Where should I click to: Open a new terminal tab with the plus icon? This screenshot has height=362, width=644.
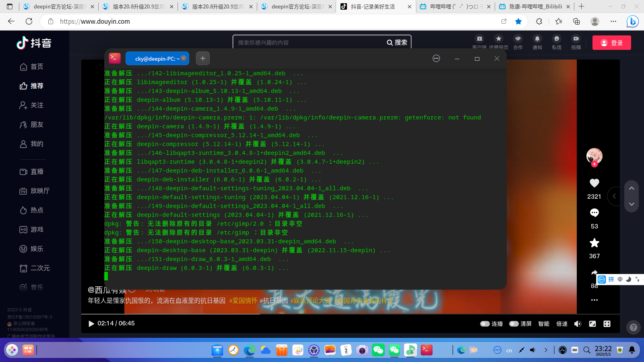[202, 58]
